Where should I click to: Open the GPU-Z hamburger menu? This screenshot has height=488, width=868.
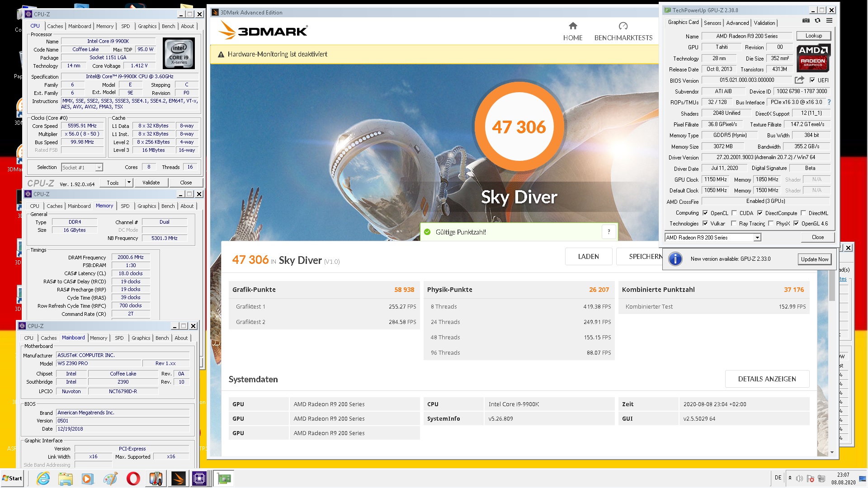(830, 21)
